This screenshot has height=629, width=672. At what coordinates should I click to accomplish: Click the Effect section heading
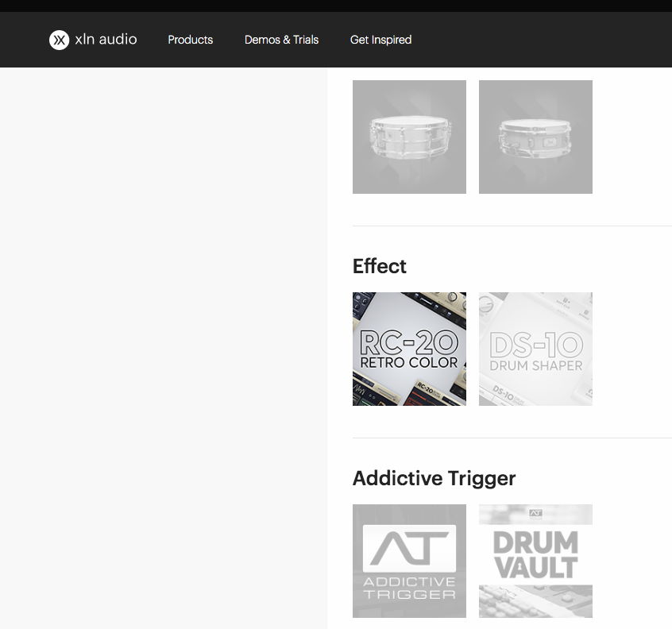click(379, 266)
